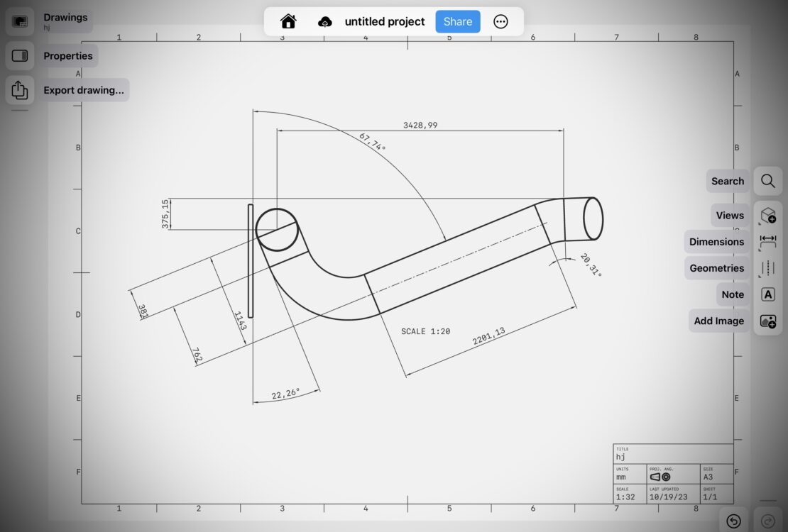
Task: Click the Note label
Action: [x=733, y=294]
